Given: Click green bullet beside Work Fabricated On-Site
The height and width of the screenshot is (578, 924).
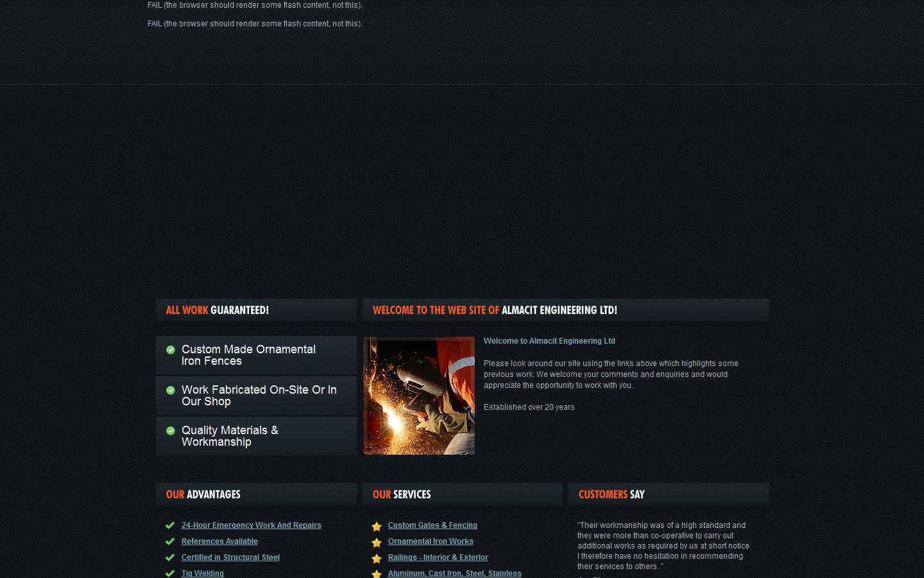Looking at the screenshot, I should pyautogui.click(x=171, y=390).
